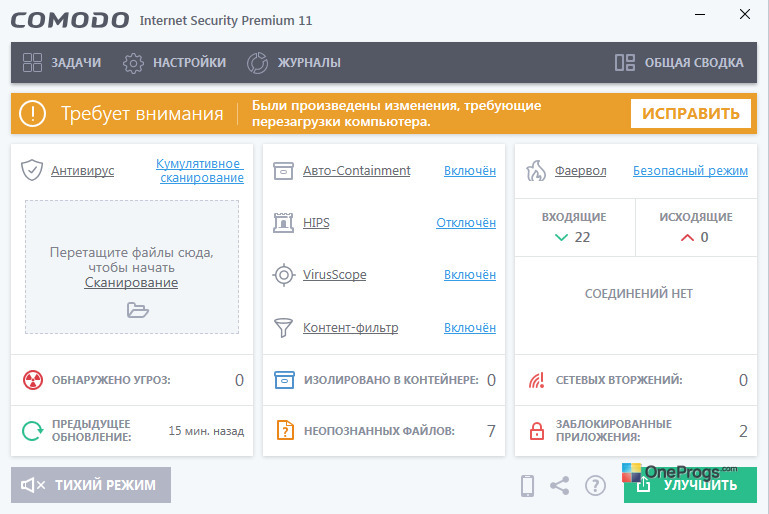This screenshot has height=514, width=769.
Task: Open Кумулятивное сканирование link
Action: [200, 171]
